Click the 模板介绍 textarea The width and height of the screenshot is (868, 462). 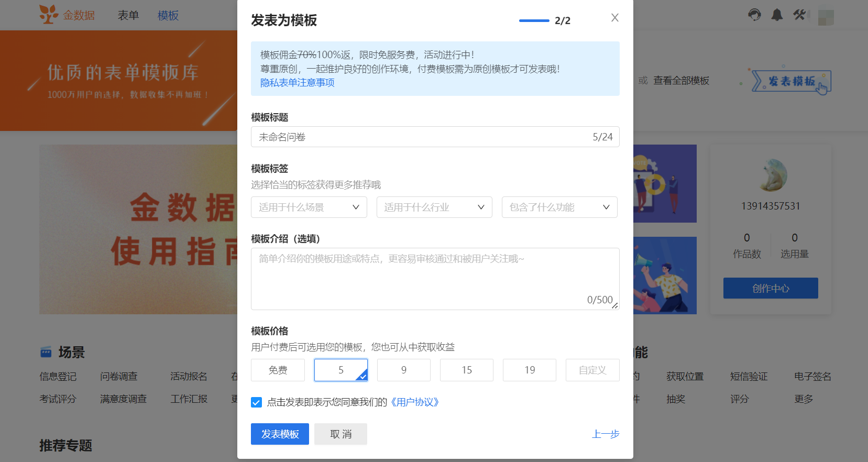click(435, 279)
